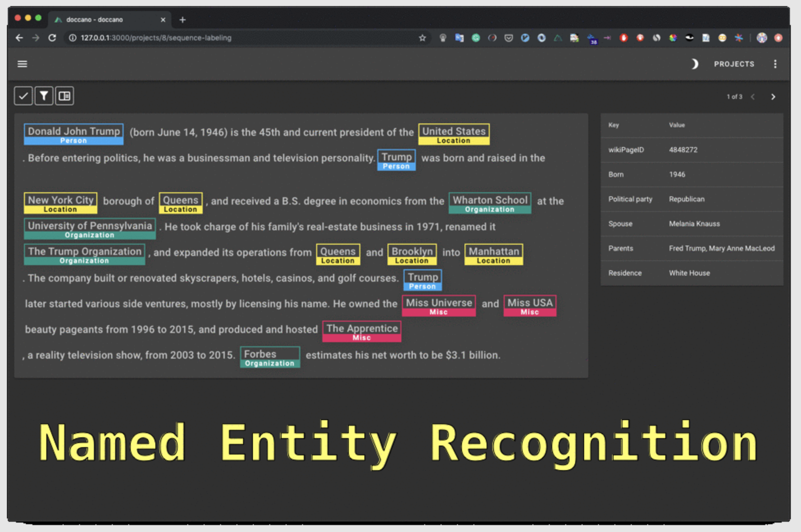Close the doccano browser tab
801x532 pixels.
163,19
